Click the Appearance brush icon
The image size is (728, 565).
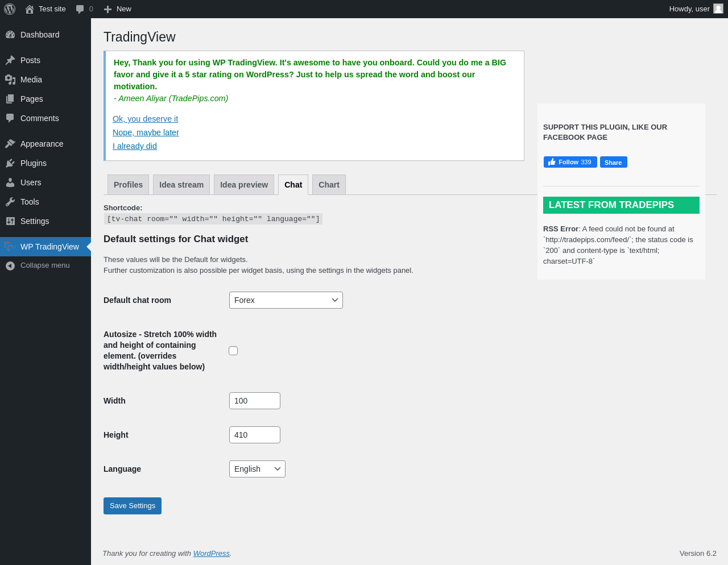tap(10, 144)
